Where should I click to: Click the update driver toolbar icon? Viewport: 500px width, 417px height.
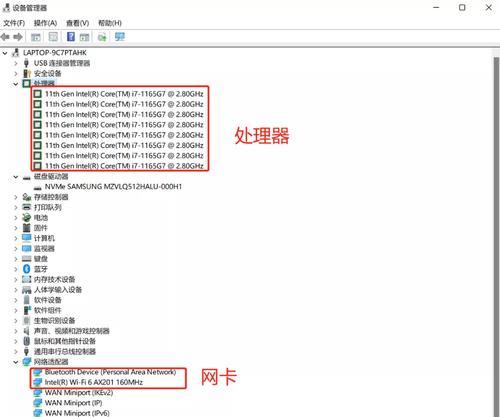(x=102, y=37)
